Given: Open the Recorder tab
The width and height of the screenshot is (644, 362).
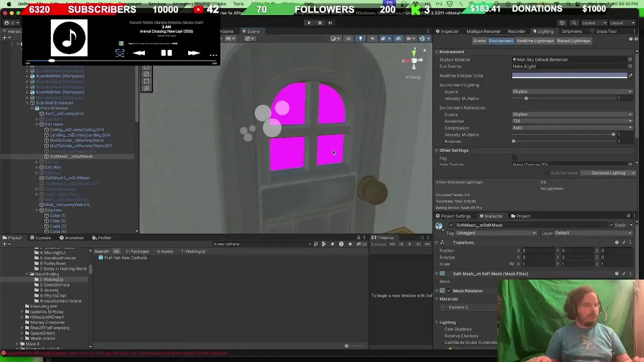Looking at the screenshot, I should pyautogui.click(x=517, y=31).
